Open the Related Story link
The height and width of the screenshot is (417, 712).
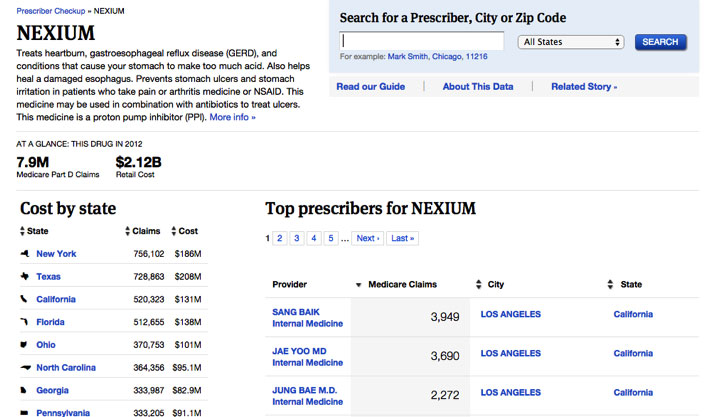(584, 86)
